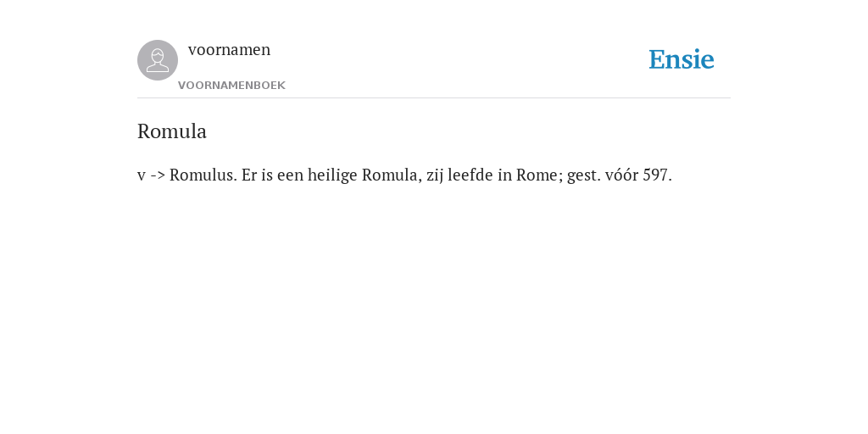Click the grey user avatar icon
Viewport: 868px width, 434px height.
(158, 60)
